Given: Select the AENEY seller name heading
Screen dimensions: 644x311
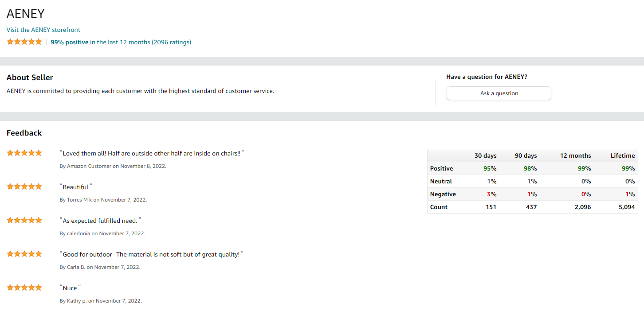Looking at the screenshot, I should [x=26, y=14].
